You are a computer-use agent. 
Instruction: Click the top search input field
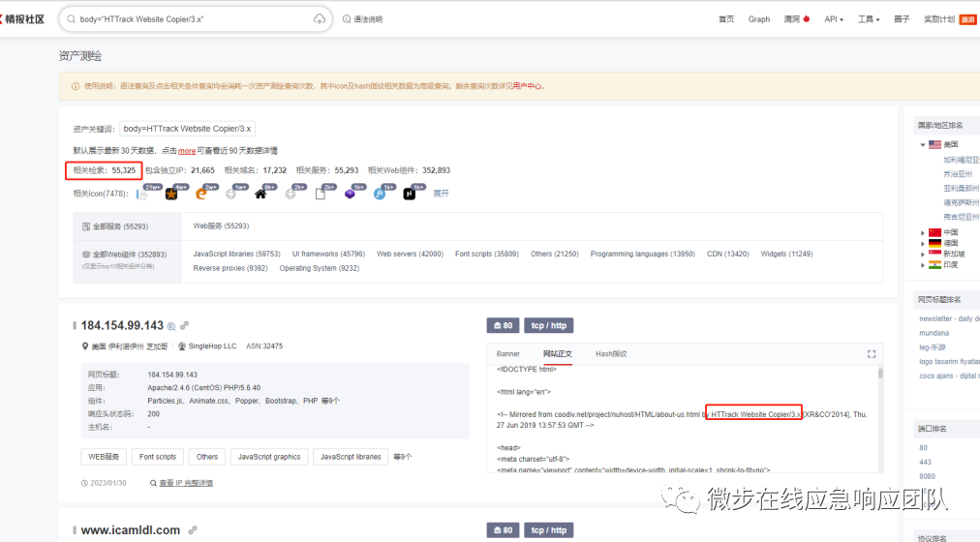(195, 19)
